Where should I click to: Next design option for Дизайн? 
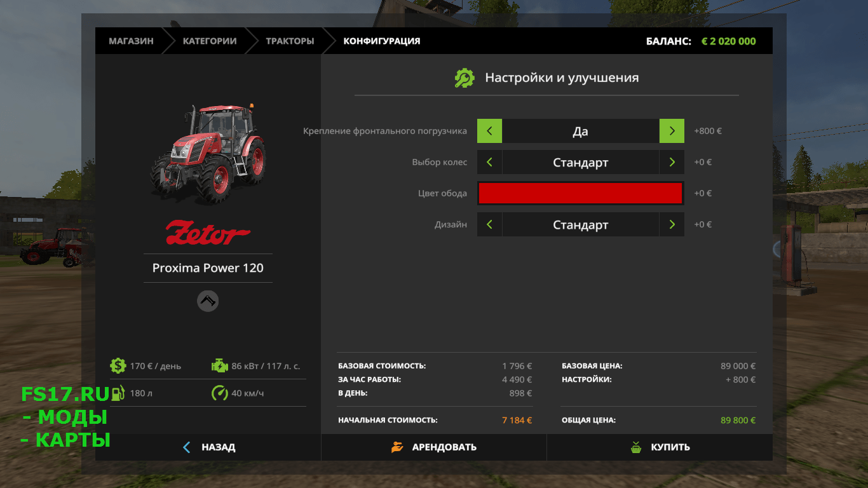tap(672, 224)
